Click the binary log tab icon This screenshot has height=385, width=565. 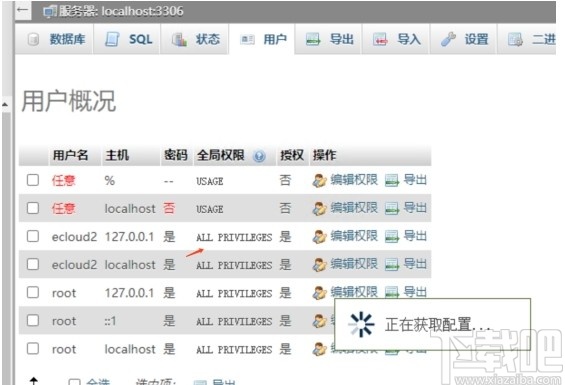pyautogui.click(x=515, y=39)
